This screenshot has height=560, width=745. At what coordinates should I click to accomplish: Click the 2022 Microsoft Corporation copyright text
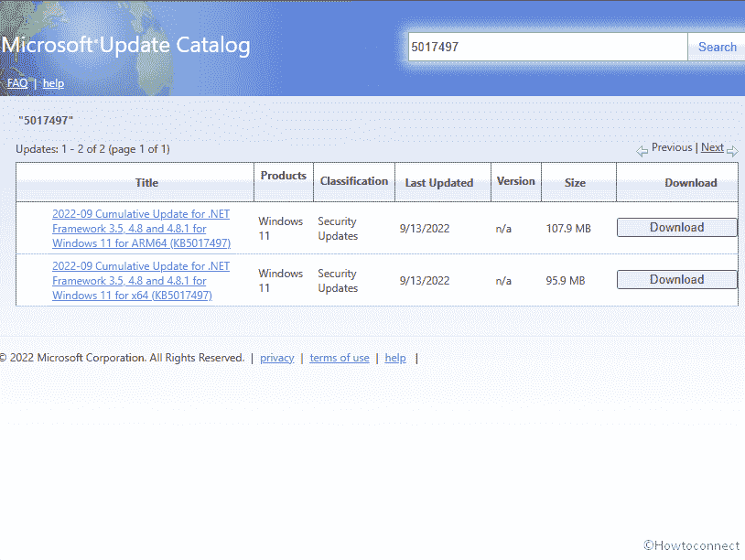122,358
